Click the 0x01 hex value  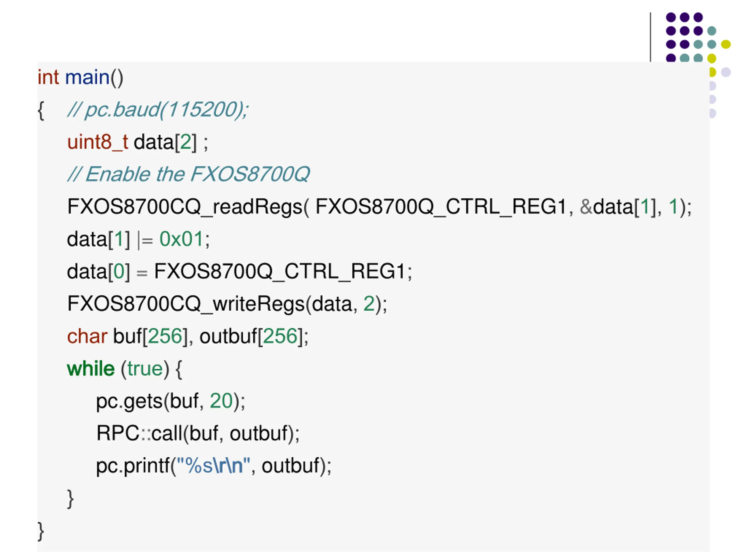181,239
